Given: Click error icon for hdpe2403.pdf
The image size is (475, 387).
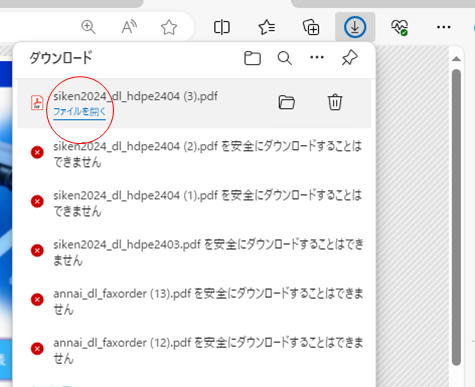Looking at the screenshot, I should (37, 250).
